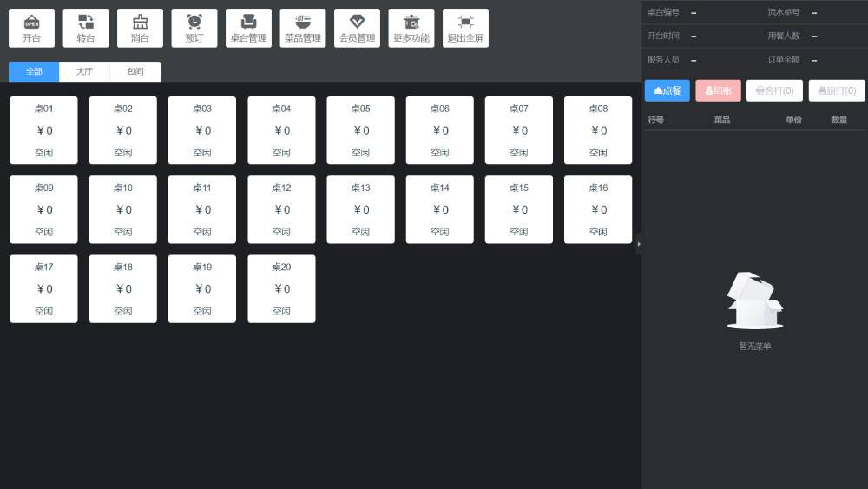Screen dimensions: 868x489
Task: Open 桌台管理 table management
Action: click(248, 29)
